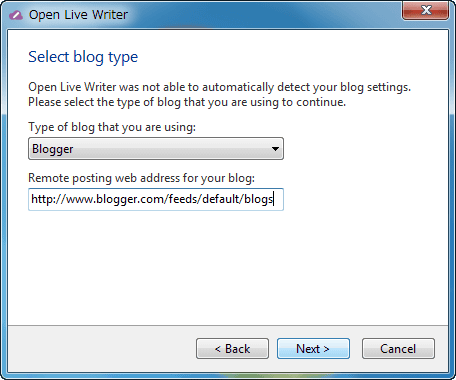The width and height of the screenshot is (456, 380).
Task: Place cursor after blogs in the URL field
Action: point(273,199)
